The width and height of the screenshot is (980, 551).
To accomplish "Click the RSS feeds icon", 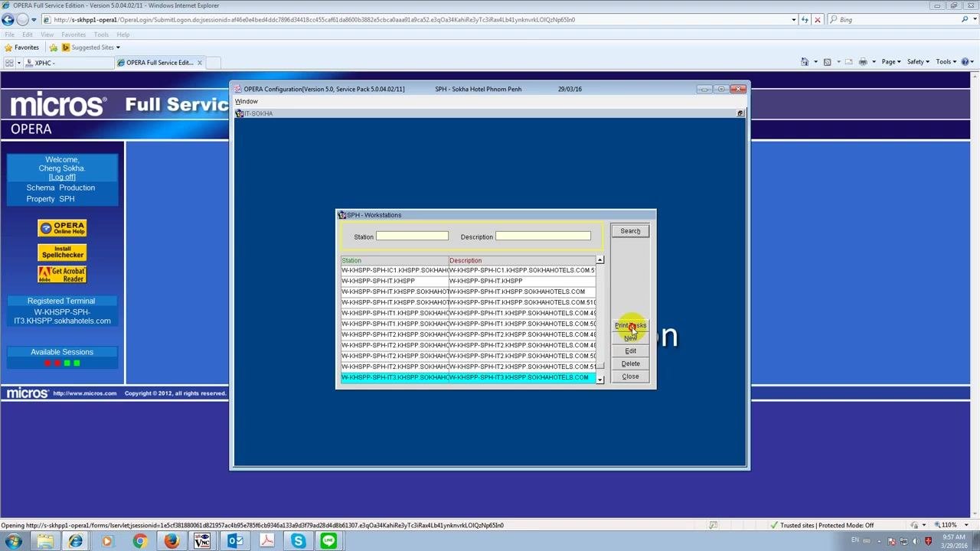I will pos(827,62).
